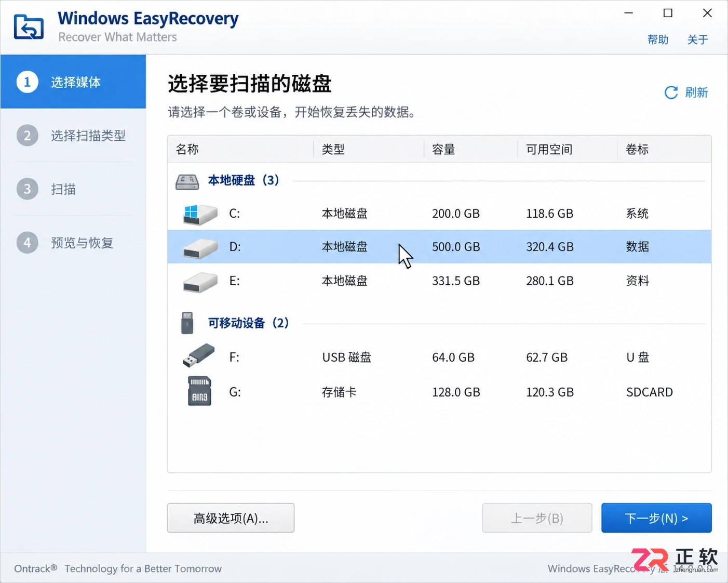This screenshot has height=583, width=728.
Task: Click the local hard disk group icon
Action: [187, 181]
